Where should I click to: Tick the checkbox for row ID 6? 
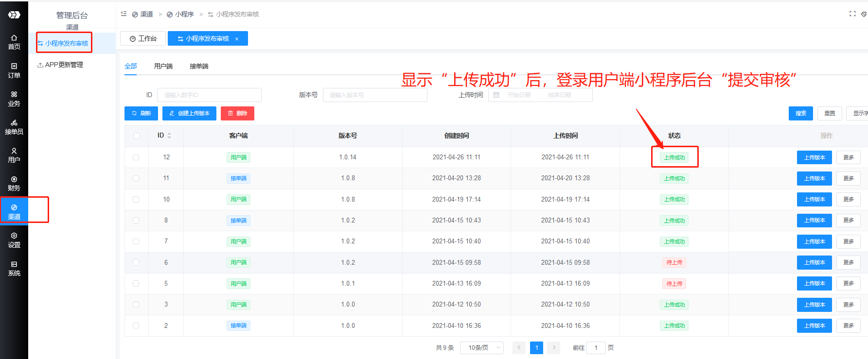tap(136, 263)
